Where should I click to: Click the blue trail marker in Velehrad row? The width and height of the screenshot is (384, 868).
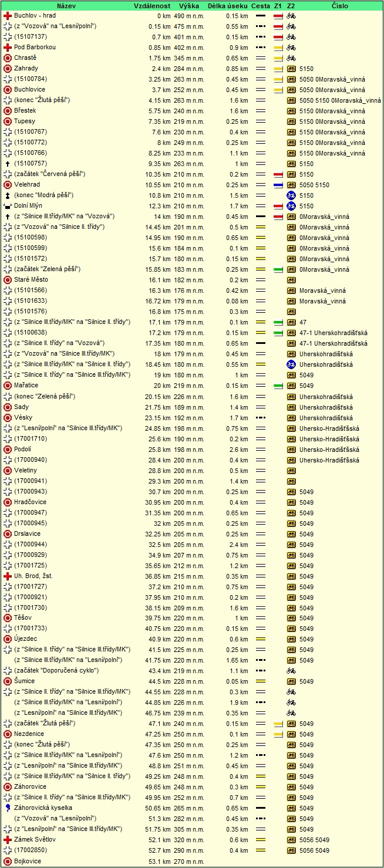click(278, 185)
